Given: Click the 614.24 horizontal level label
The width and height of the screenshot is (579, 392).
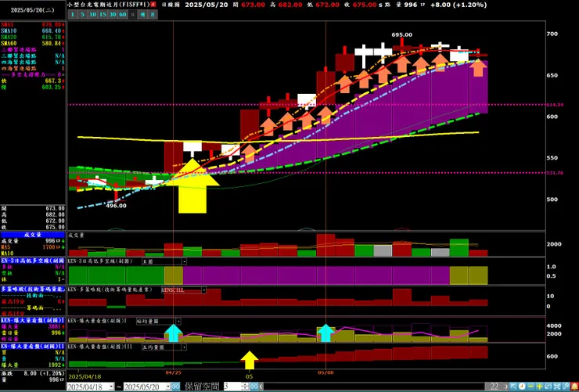Looking at the screenshot, I should 556,105.
